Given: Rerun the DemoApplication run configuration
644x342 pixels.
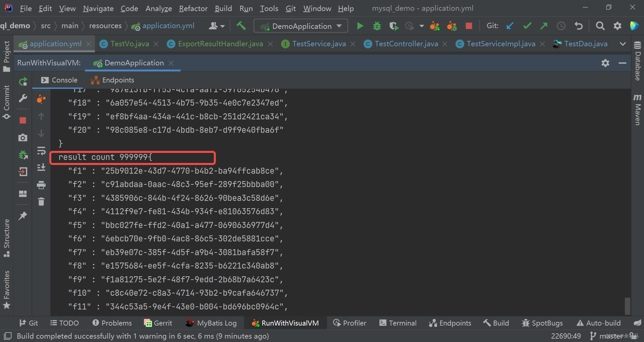Looking at the screenshot, I should point(22,81).
